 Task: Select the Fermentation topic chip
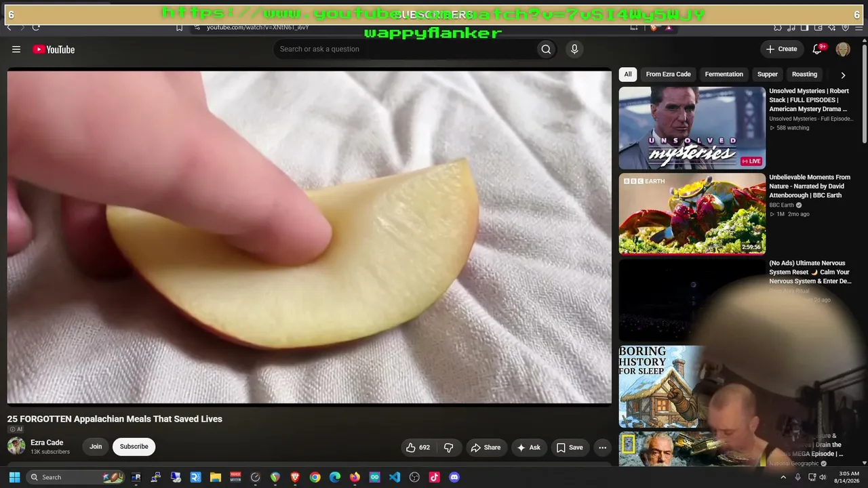coord(724,75)
